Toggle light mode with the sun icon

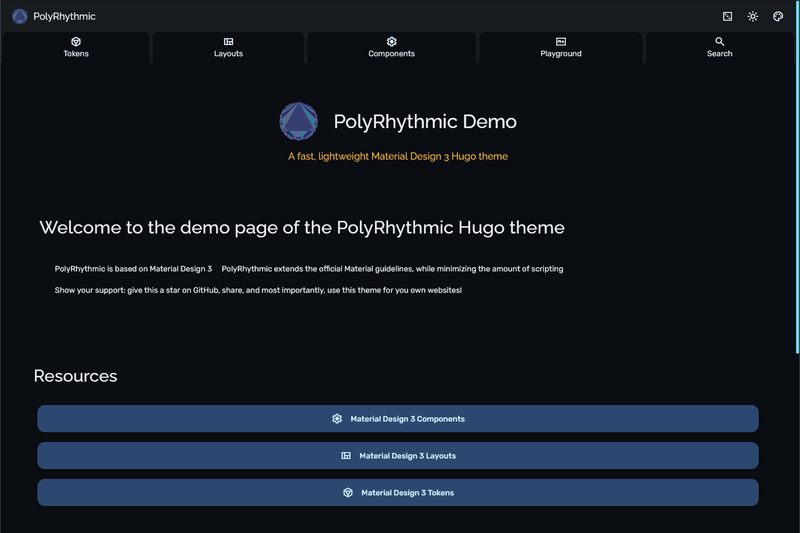tap(753, 16)
